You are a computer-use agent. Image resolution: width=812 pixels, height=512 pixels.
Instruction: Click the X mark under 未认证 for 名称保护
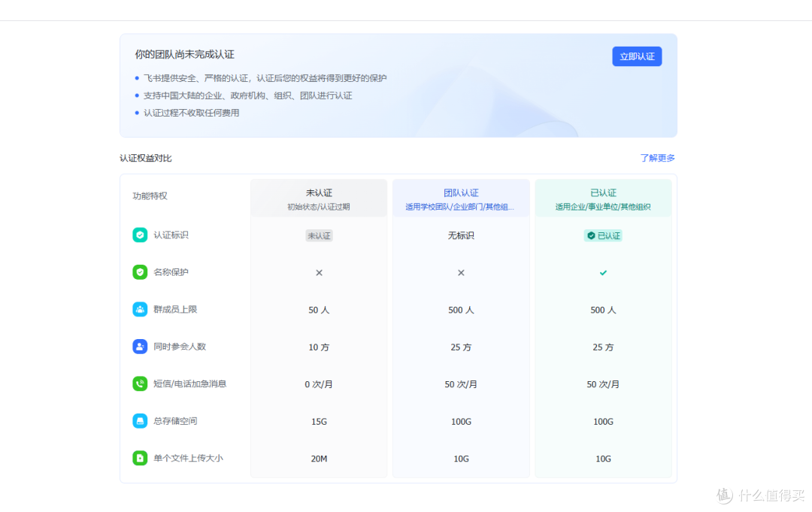(x=319, y=273)
